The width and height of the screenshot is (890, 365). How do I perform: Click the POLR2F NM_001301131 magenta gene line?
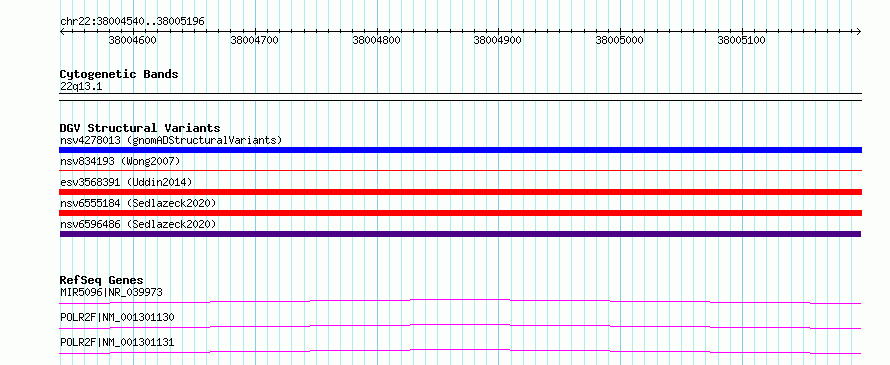460,351
